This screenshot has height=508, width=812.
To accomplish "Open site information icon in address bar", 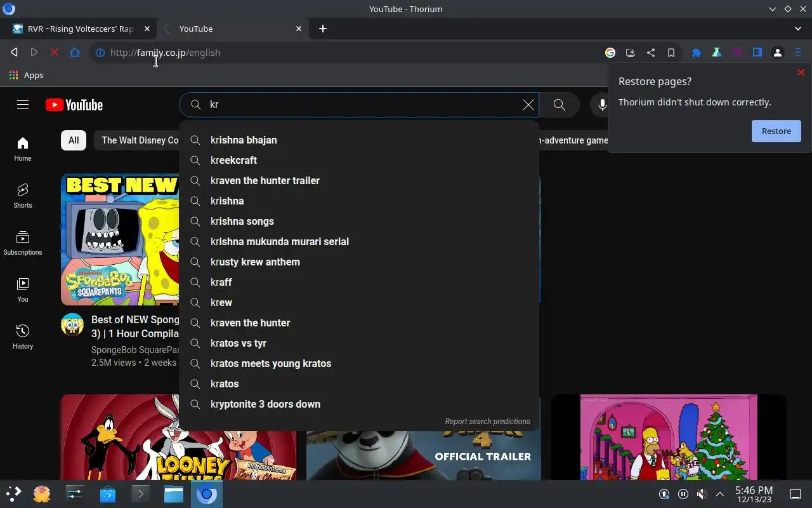I will pyautogui.click(x=100, y=53).
